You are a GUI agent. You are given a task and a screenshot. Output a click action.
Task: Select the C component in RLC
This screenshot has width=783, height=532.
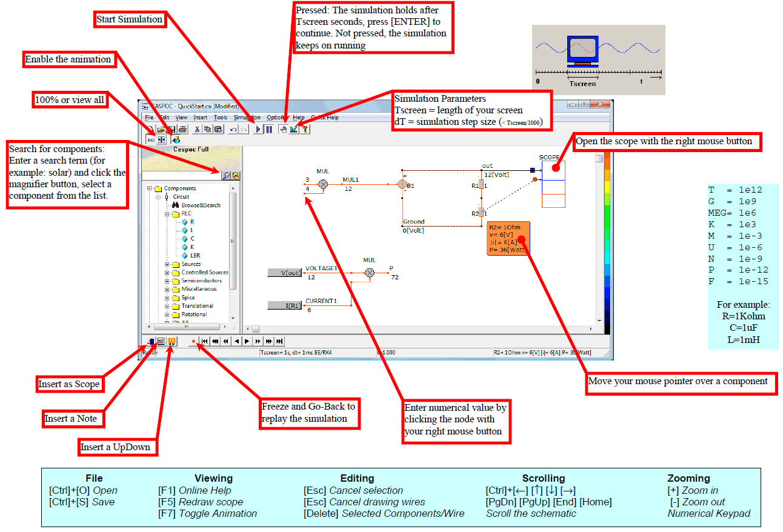(x=192, y=239)
